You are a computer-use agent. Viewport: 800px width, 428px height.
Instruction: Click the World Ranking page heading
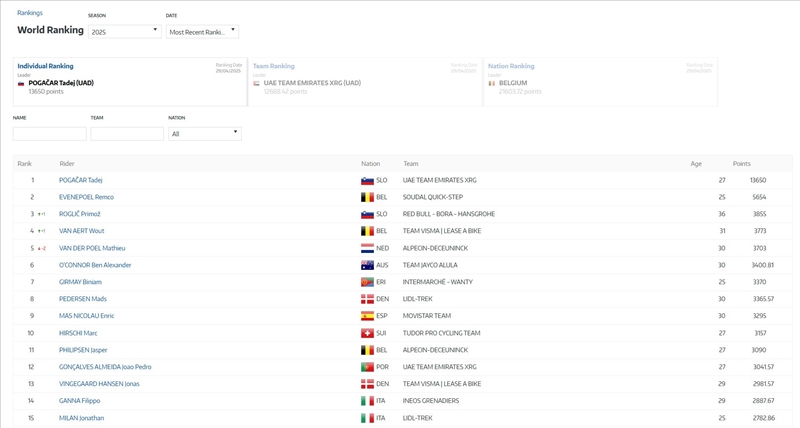tap(50, 30)
